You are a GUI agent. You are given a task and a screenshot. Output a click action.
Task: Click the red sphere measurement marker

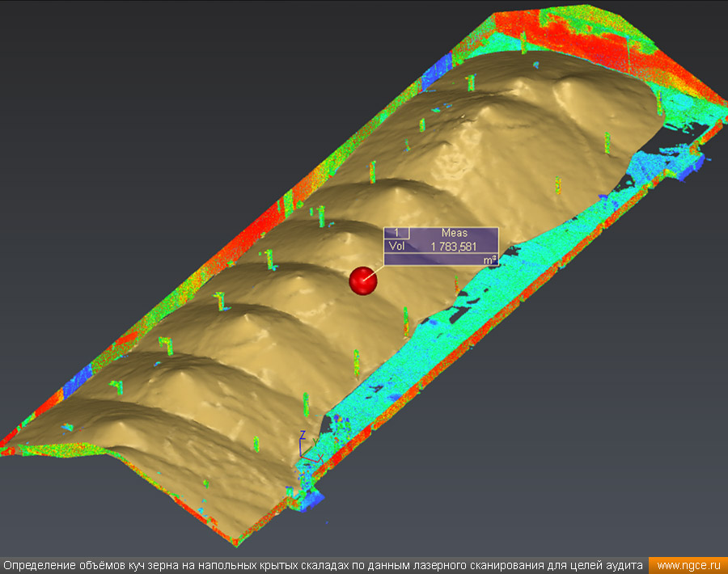(363, 281)
